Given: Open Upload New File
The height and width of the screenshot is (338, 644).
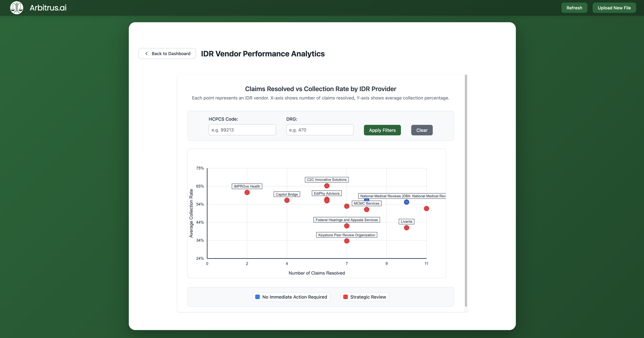Looking at the screenshot, I should click(614, 8).
